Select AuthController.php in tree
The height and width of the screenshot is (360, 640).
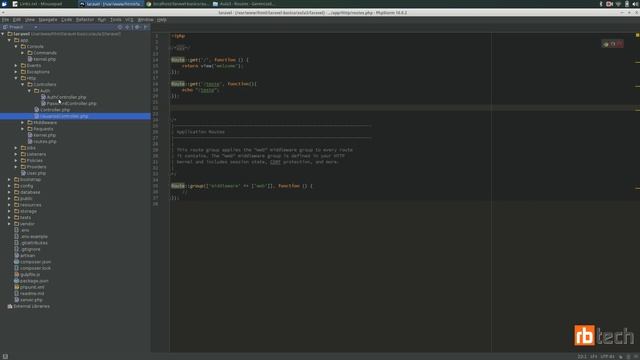(x=64, y=97)
